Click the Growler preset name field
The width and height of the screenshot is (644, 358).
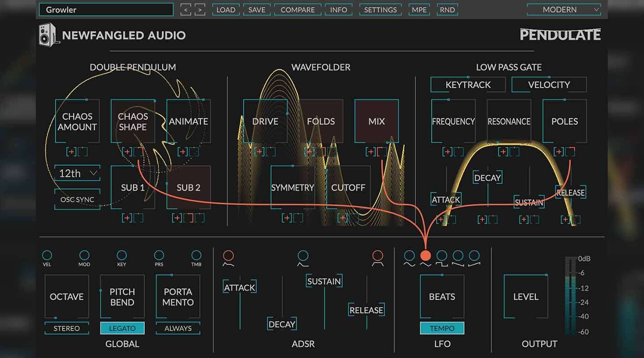106,9
